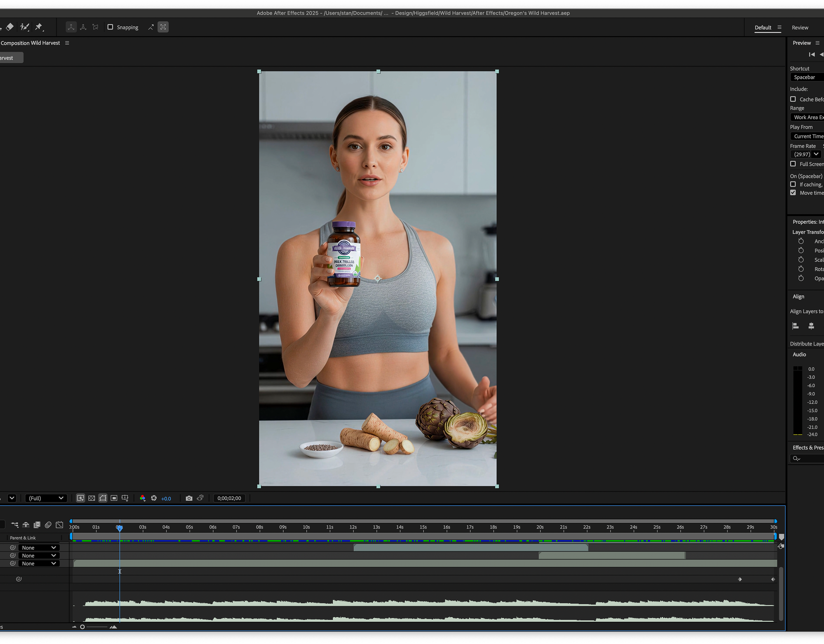Viewport: 824px width, 644px height.
Task: Click the Take Snapshot camera icon
Action: tap(189, 498)
